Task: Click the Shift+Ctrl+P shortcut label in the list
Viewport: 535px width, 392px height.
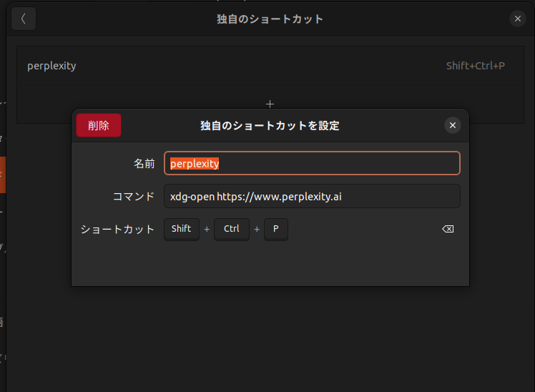Action: coord(476,66)
